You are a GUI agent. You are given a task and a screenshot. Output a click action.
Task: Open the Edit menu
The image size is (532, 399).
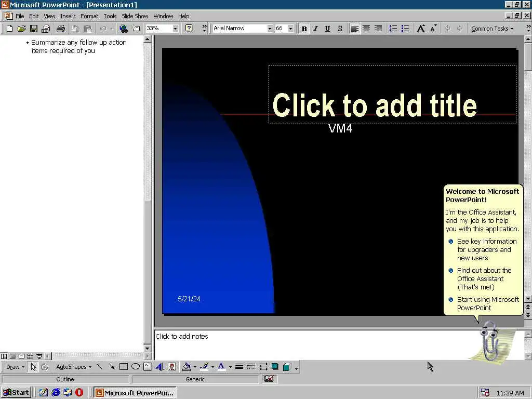point(34,16)
